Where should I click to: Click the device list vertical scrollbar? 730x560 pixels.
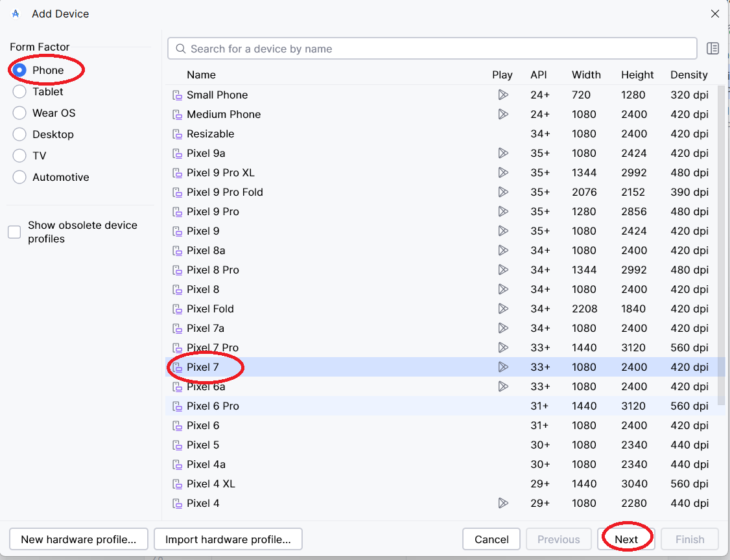721,246
